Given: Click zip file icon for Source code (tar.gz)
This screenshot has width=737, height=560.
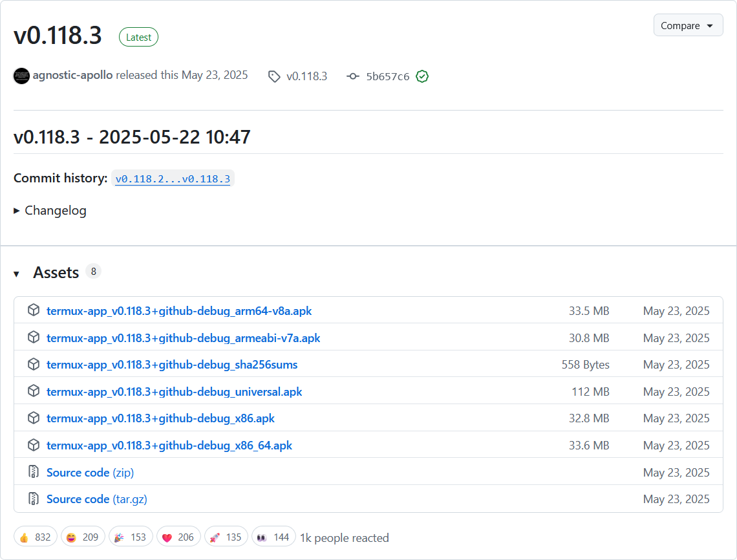Looking at the screenshot, I should 34,499.
